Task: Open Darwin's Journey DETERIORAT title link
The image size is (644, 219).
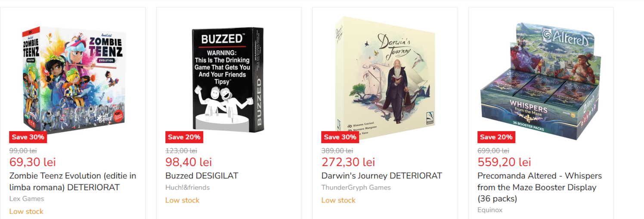Action: (x=381, y=176)
